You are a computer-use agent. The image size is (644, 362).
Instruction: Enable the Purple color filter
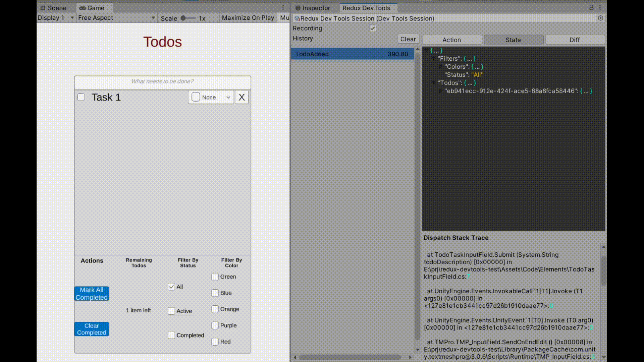coord(215,325)
